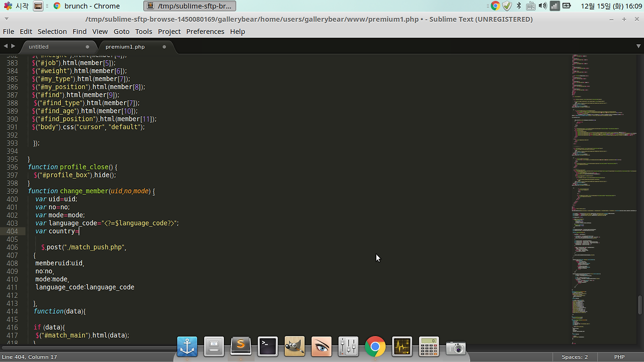Switch to the untitled tab
Screen dimensions: 644x362
tap(39, 46)
